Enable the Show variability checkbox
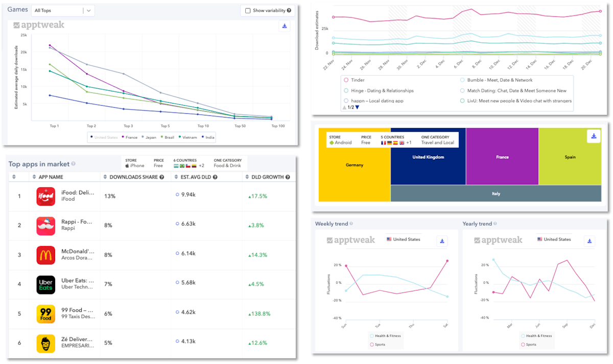This screenshot has height=364, width=613. [248, 10]
